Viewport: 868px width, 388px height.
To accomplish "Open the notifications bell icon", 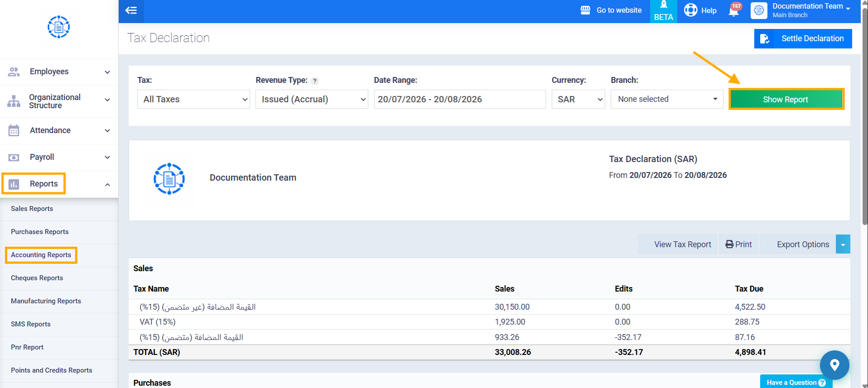I will coord(733,10).
